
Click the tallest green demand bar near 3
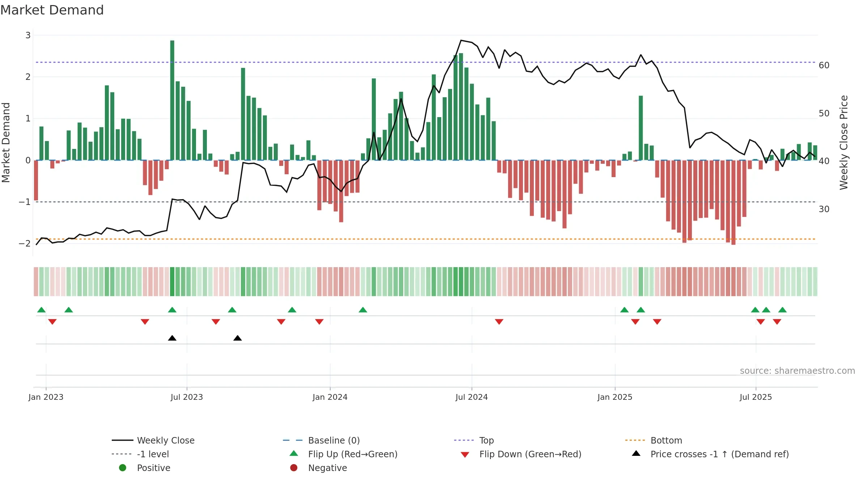pos(172,100)
